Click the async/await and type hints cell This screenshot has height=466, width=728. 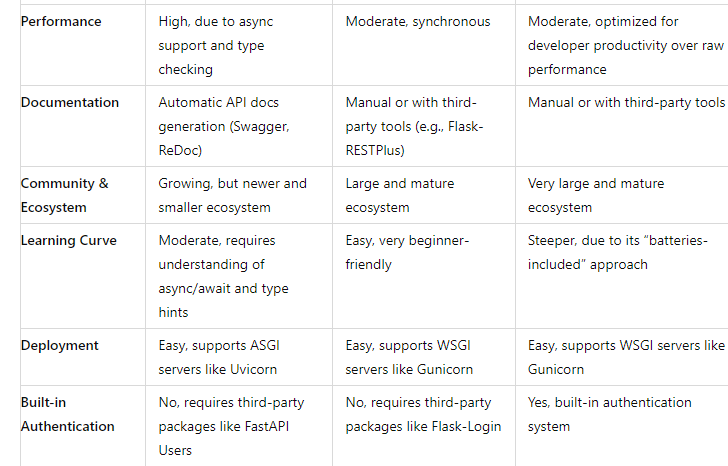click(x=223, y=276)
